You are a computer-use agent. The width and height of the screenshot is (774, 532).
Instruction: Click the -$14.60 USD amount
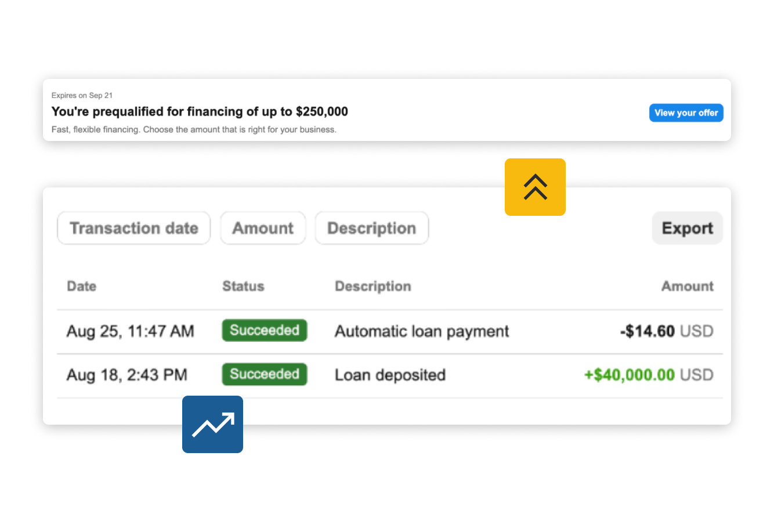[667, 331]
